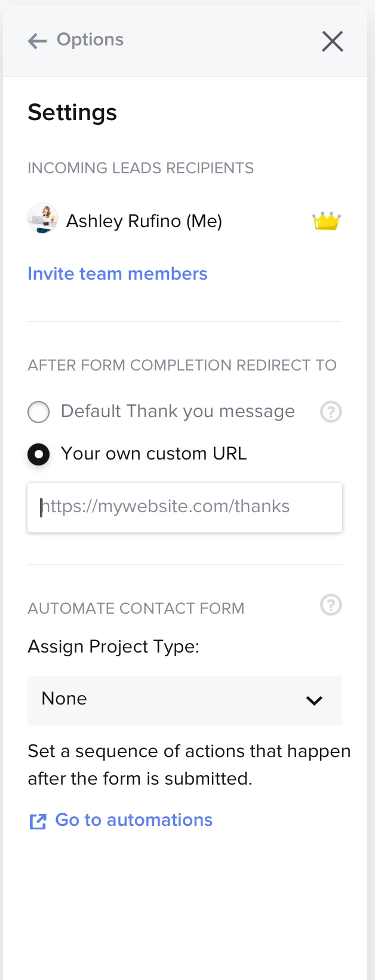Select Default Thank you message radio button
375x980 pixels.
pyautogui.click(x=39, y=412)
